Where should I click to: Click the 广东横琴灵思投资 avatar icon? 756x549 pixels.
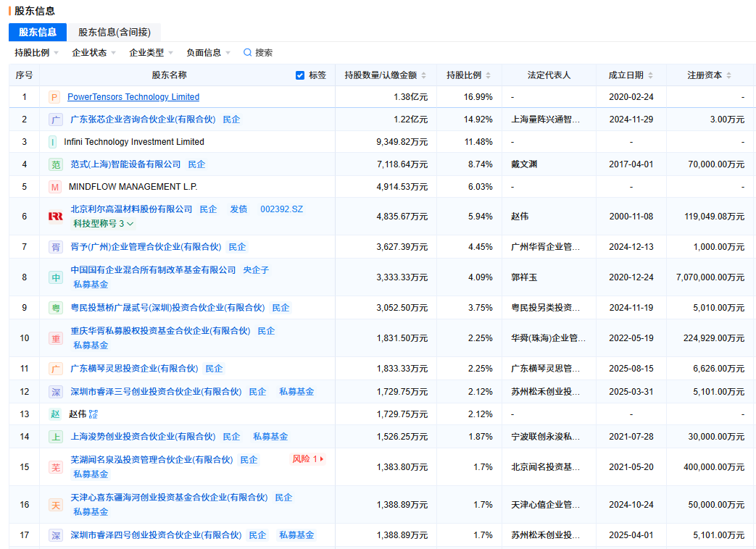pyautogui.click(x=56, y=369)
